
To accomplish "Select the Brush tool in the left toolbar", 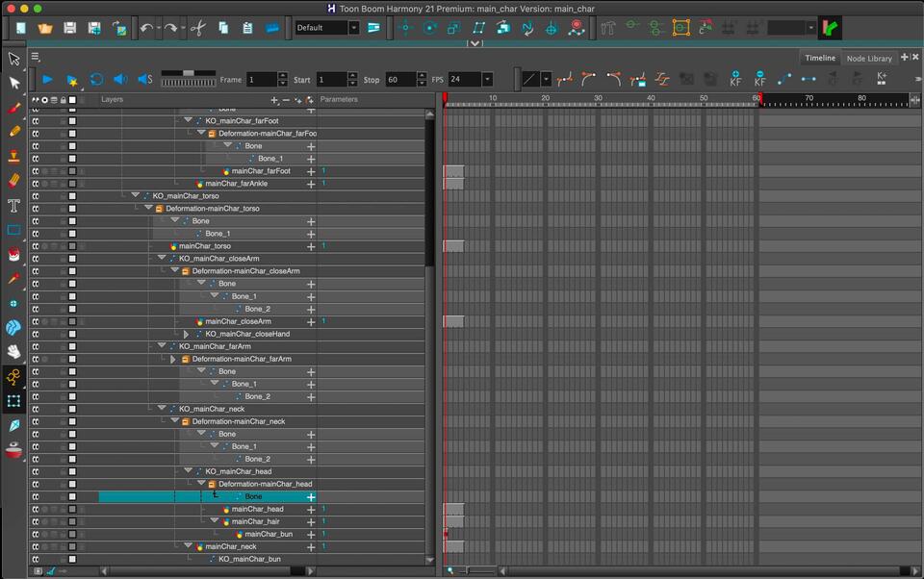I will point(13,109).
